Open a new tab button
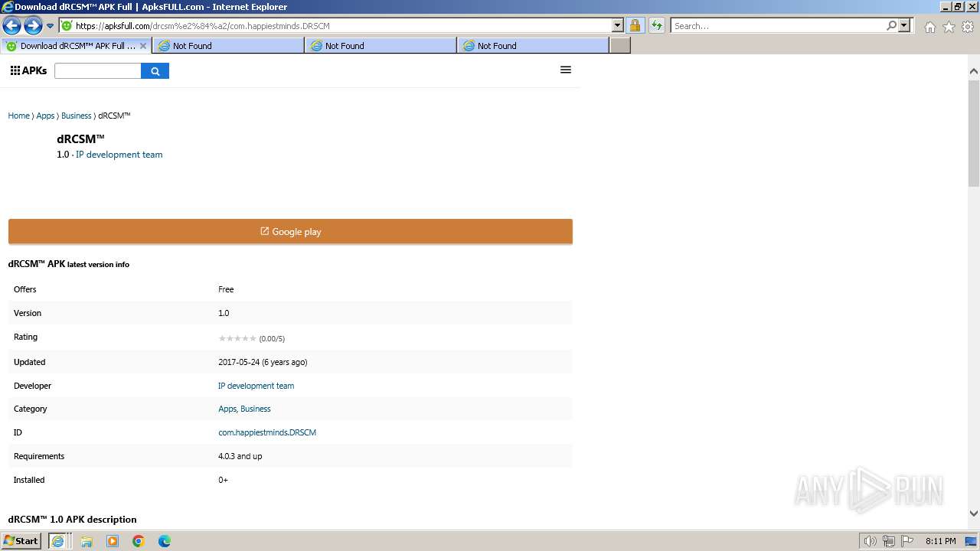 coord(620,46)
